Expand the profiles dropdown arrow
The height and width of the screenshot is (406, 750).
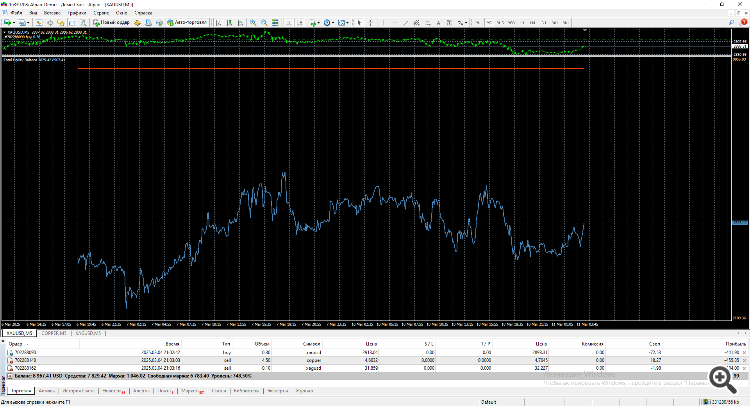click(x=29, y=22)
